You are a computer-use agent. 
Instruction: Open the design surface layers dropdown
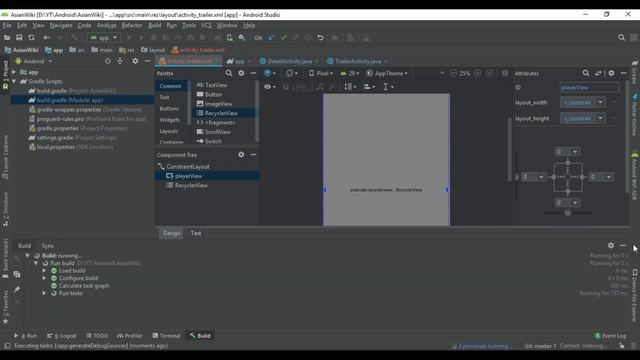pos(269,73)
